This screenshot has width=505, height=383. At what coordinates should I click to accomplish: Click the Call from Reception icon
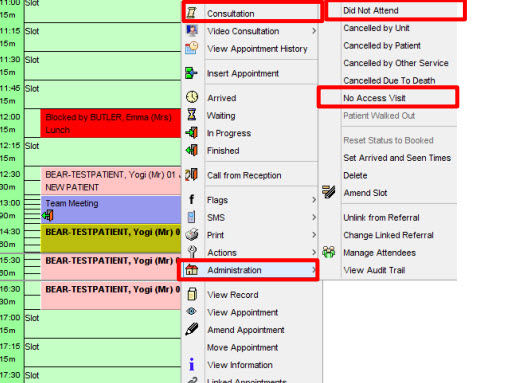pos(192,175)
